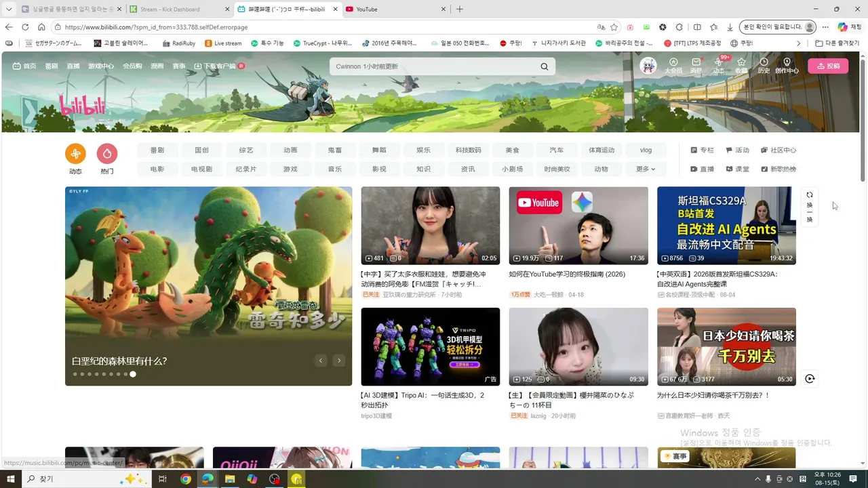The image size is (868, 488).
Task: Open the Windows Start menu
Action: [11, 479]
